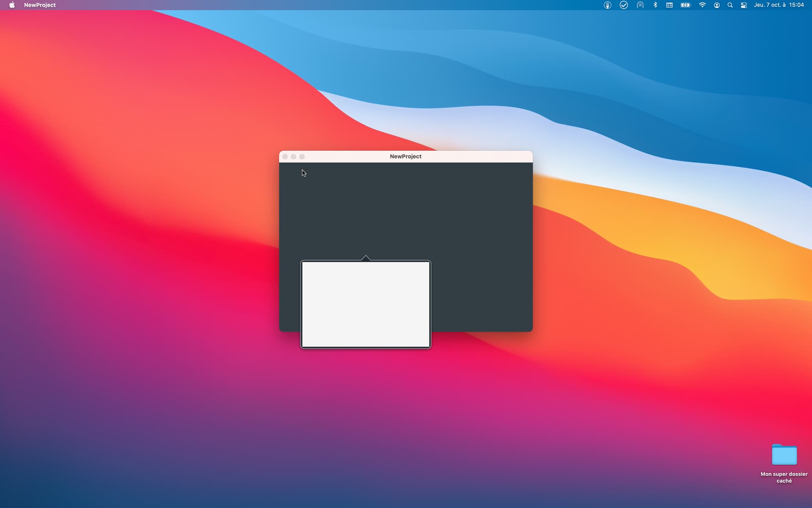
Task: Click the Mon super dossier caché label
Action: click(x=784, y=478)
